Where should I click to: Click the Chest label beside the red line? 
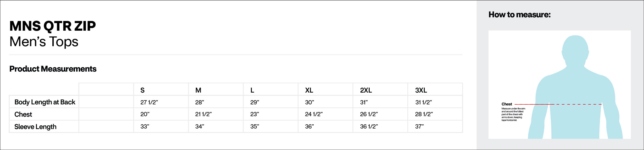507,104
